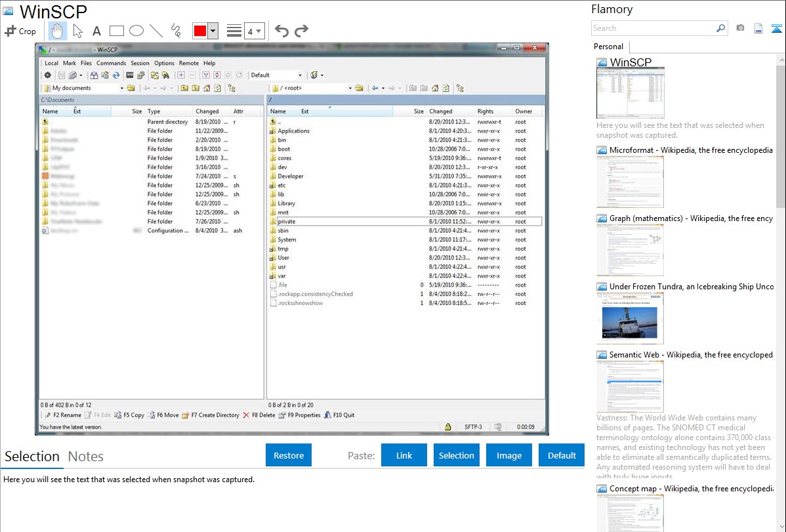Select the Crop tool

coord(20,31)
